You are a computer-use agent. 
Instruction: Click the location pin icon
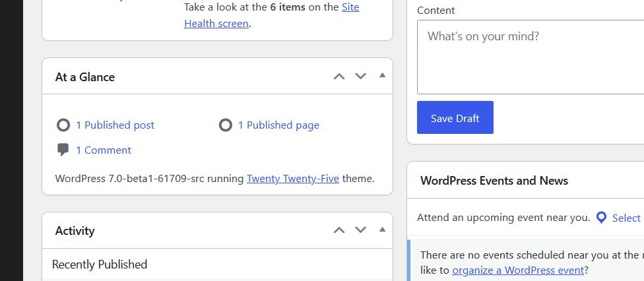pos(601,218)
